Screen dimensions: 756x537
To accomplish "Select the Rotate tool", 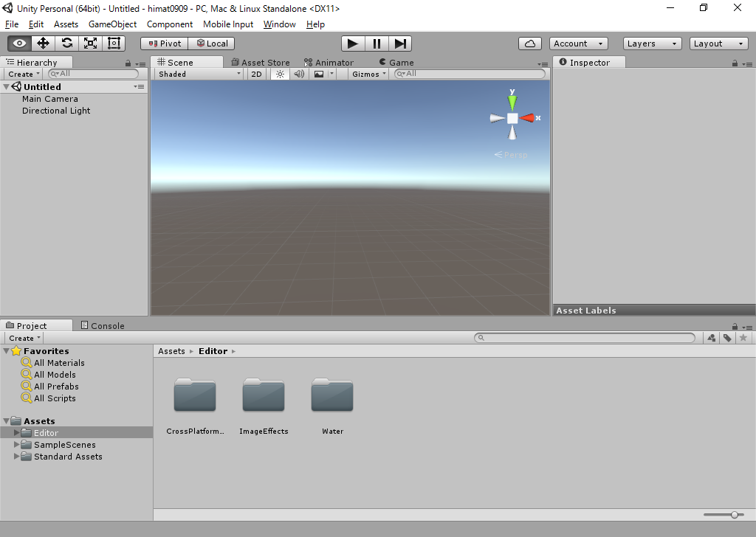I will (x=66, y=44).
